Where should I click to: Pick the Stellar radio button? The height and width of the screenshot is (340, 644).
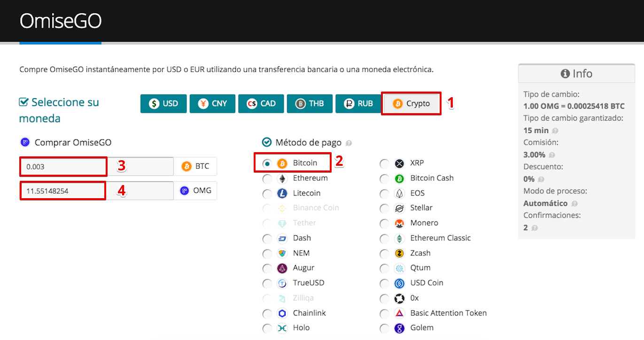(385, 208)
